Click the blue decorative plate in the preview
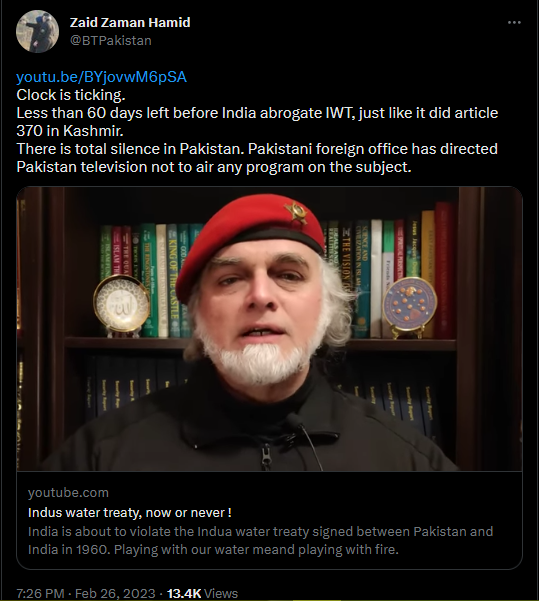Viewport: 539px width, 601px height. click(x=410, y=305)
